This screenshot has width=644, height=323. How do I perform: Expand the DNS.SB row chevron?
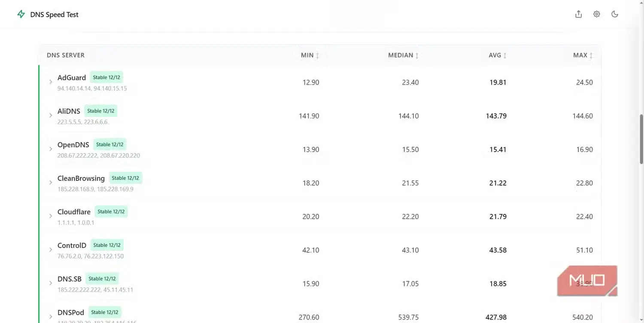click(51, 283)
